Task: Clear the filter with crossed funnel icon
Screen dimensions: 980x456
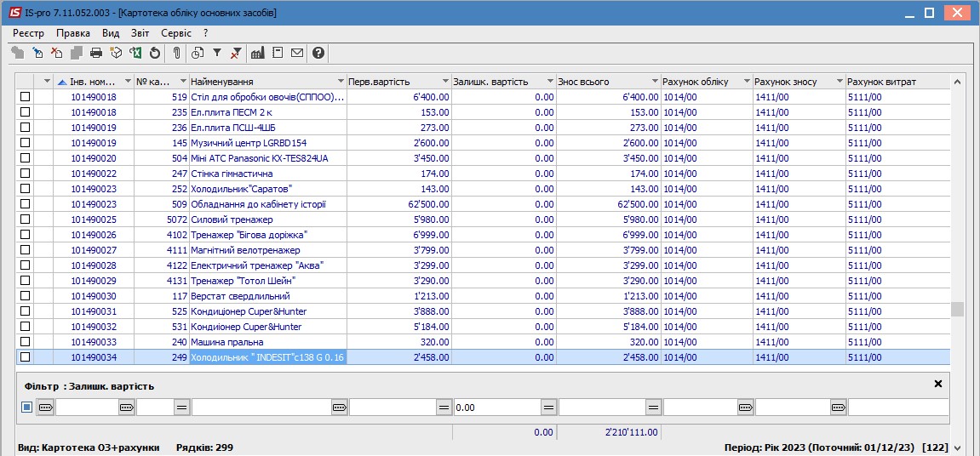Action: tap(236, 53)
